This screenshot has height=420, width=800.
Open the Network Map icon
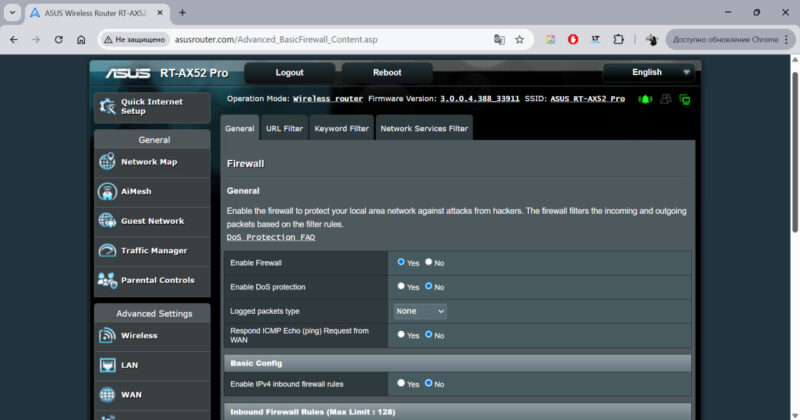click(107, 161)
